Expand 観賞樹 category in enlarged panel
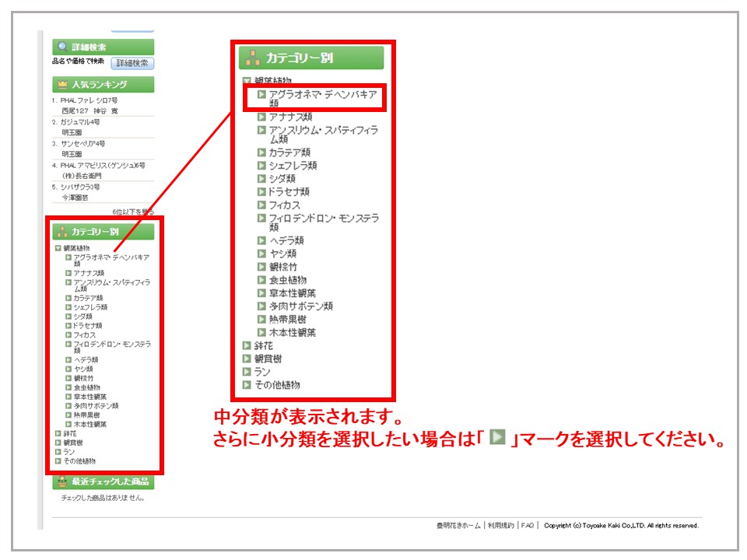Viewport: 747px width, 560px height. click(x=247, y=359)
